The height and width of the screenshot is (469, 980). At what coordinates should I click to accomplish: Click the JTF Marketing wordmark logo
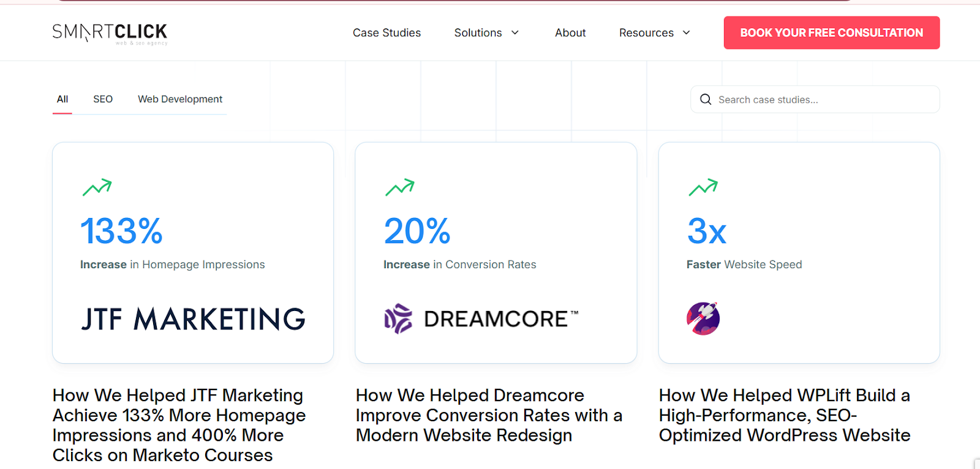click(x=192, y=319)
